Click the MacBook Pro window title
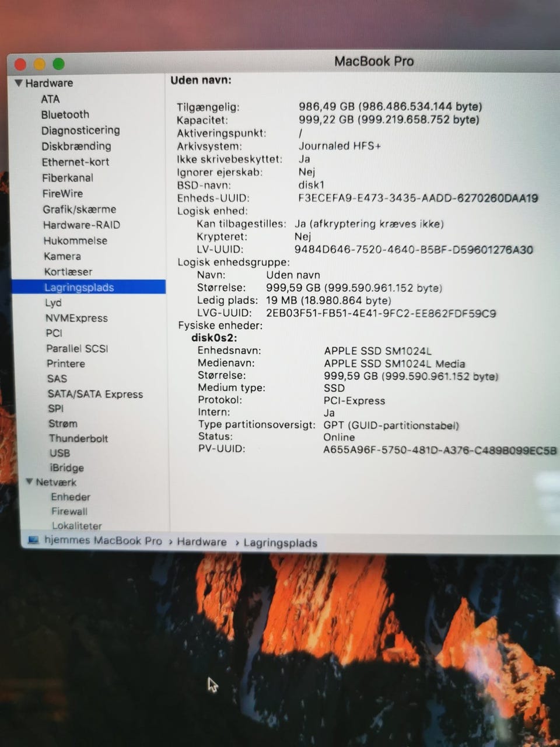Image resolution: width=560 pixels, height=747 pixels. (374, 61)
